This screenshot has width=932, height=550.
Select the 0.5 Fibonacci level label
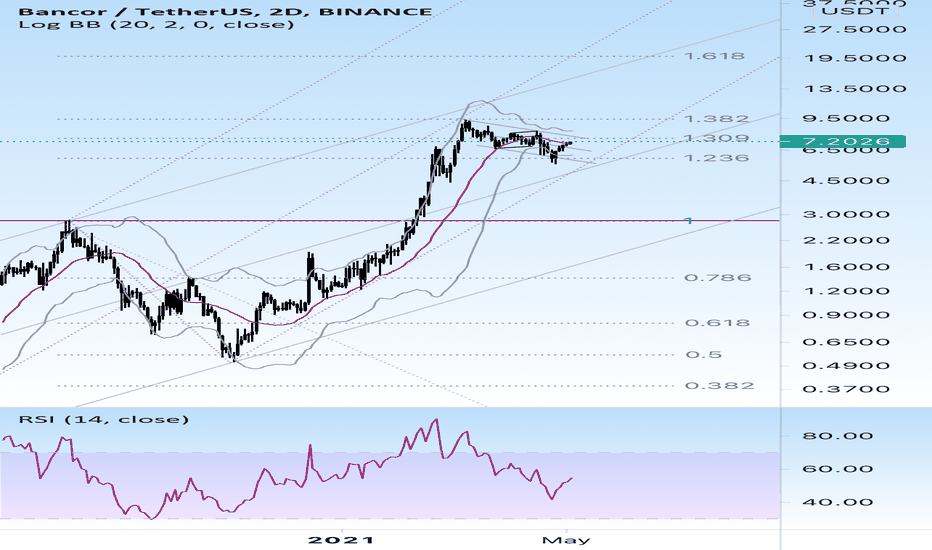[704, 355]
